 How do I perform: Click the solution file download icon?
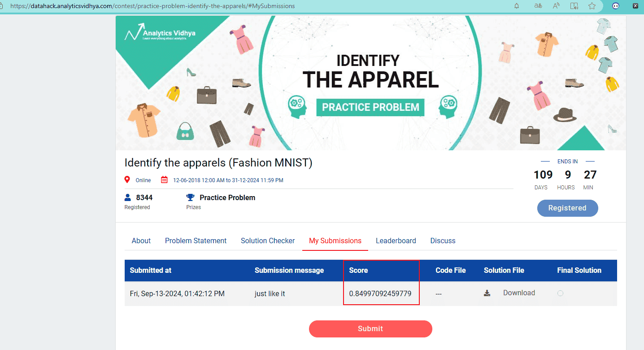(x=487, y=293)
